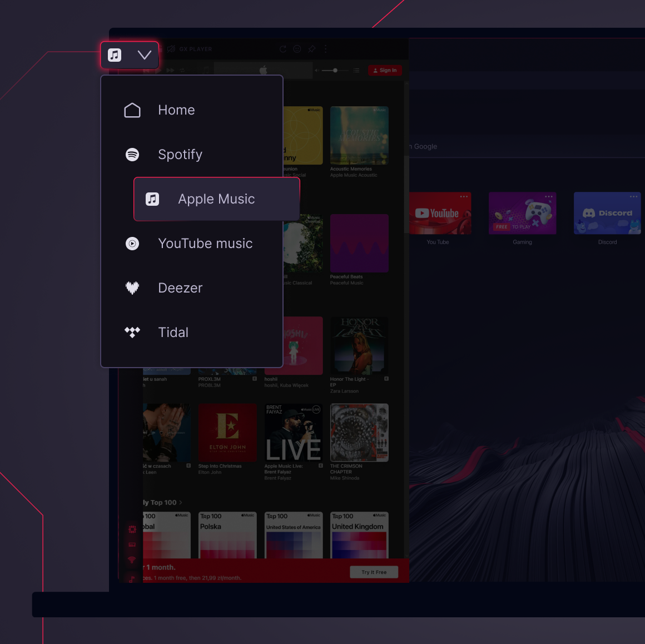645x644 pixels.
Task: Click the fast-forward playback icon
Action: [170, 70]
